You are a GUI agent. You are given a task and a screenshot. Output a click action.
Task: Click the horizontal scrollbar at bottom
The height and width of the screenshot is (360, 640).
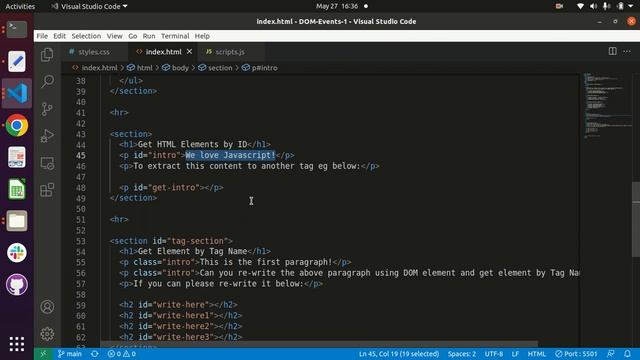[x=319, y=345]
